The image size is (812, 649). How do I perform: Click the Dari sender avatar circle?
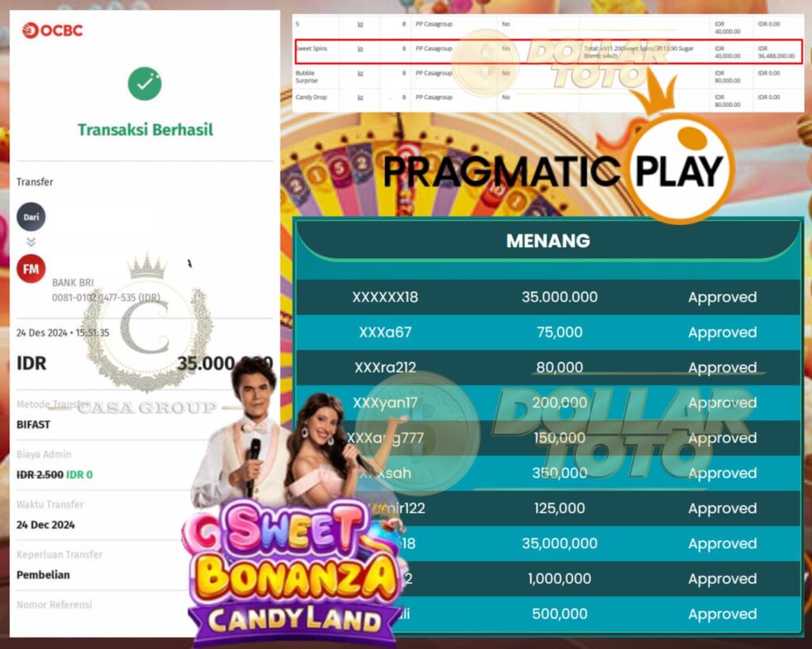point(31,217)
